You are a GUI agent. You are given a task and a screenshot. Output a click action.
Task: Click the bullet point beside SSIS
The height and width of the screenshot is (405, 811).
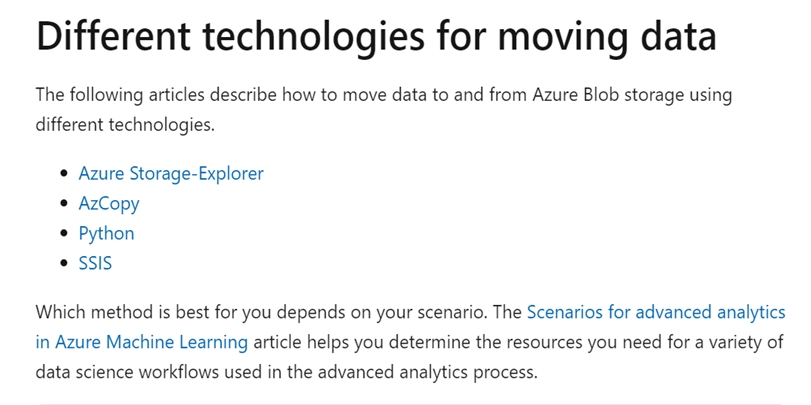65,264
